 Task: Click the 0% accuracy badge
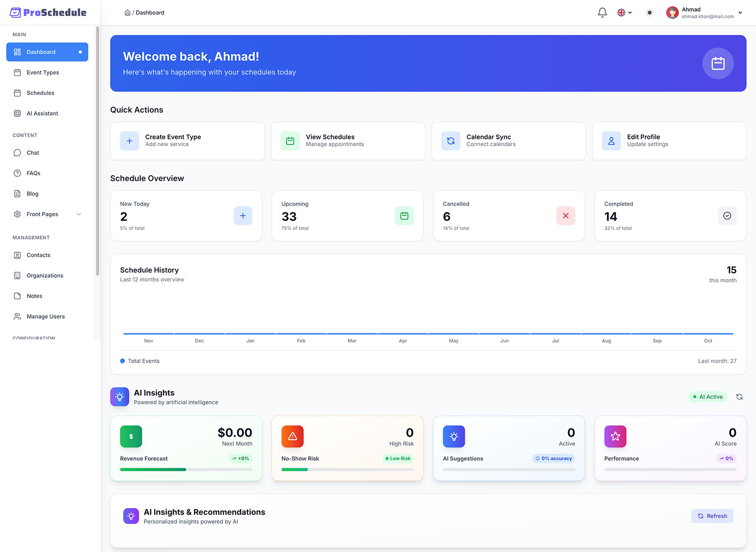click(554, 459)
